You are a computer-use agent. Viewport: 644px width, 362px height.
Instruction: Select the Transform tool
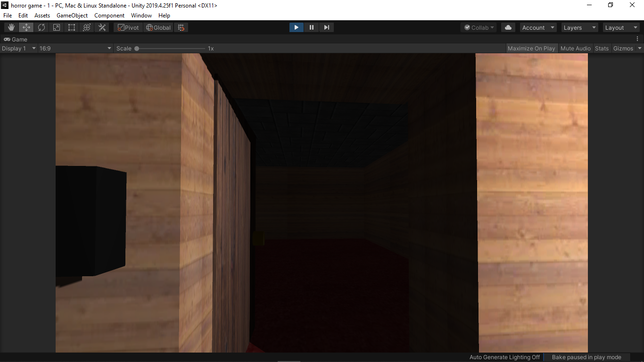(87, 27)
